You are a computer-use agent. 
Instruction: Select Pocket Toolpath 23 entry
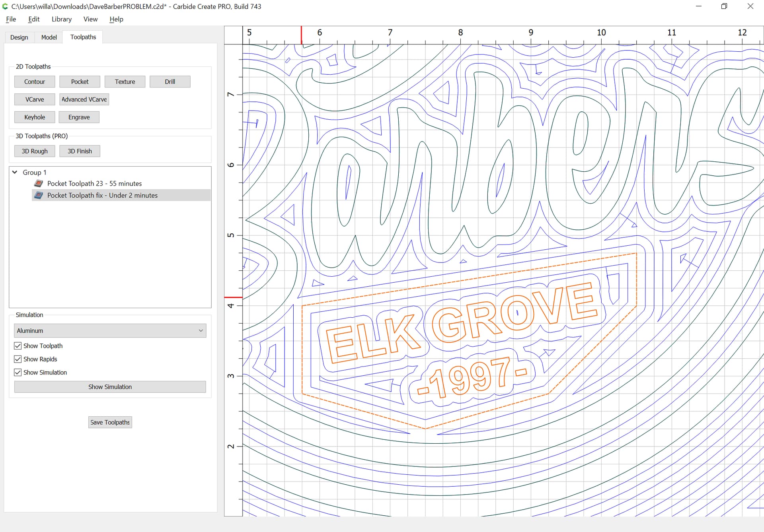point(94,183)
